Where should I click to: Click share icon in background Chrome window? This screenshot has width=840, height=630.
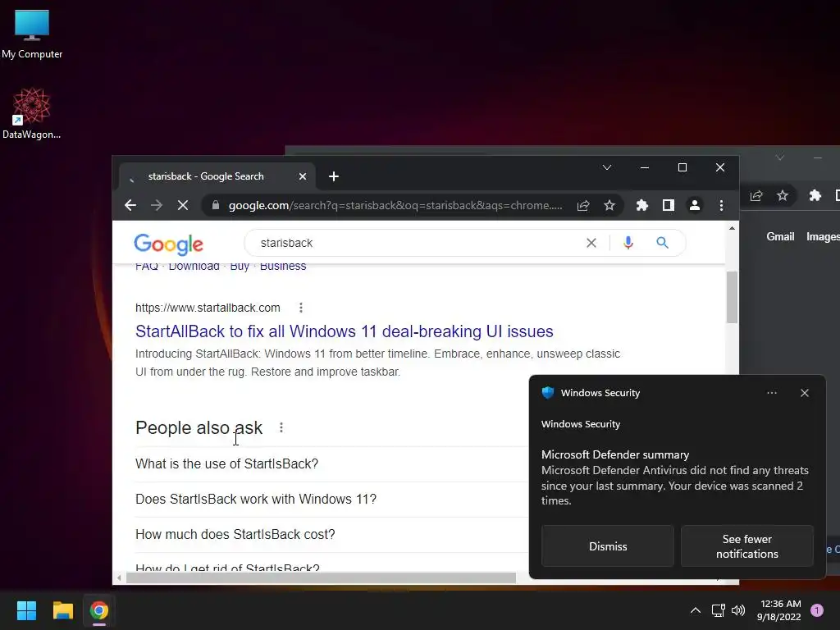[x=756, y=195]
